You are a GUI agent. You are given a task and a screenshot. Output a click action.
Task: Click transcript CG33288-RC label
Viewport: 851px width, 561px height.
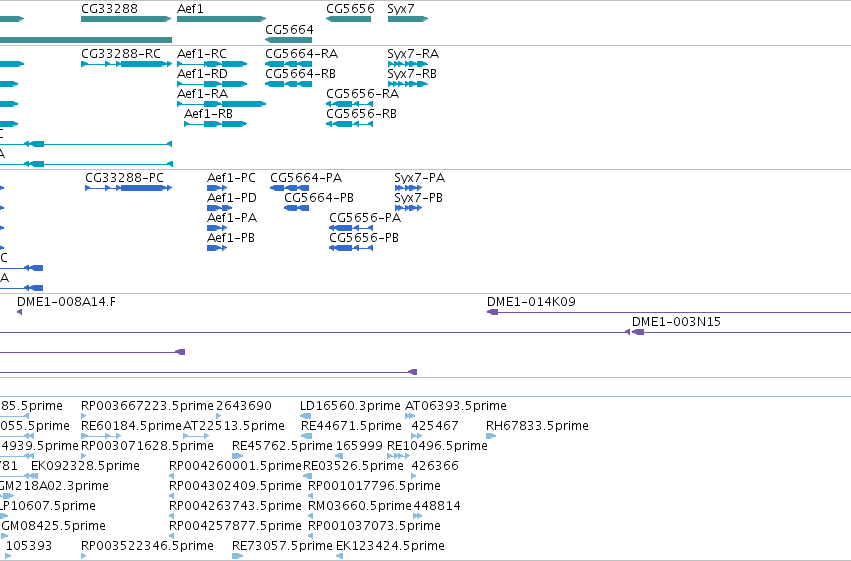pyautogui.click(x=121, y=54)
